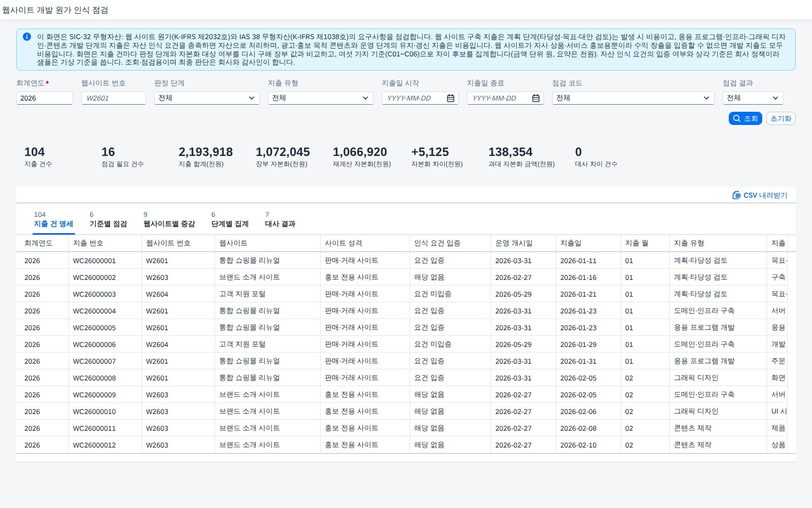Click the 지출 합계 value 2,193,918
This screenshot has height=508, width=812.
click(206, 152)
